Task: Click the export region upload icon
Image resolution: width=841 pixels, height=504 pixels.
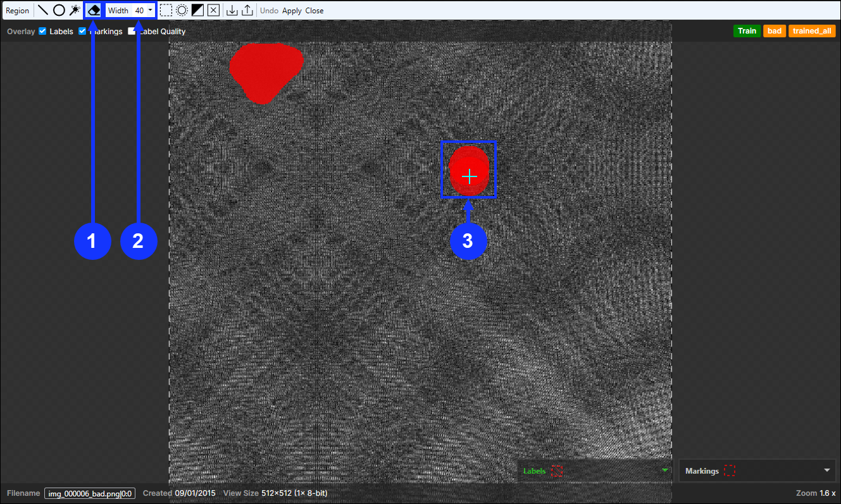Action: (247, 10)
